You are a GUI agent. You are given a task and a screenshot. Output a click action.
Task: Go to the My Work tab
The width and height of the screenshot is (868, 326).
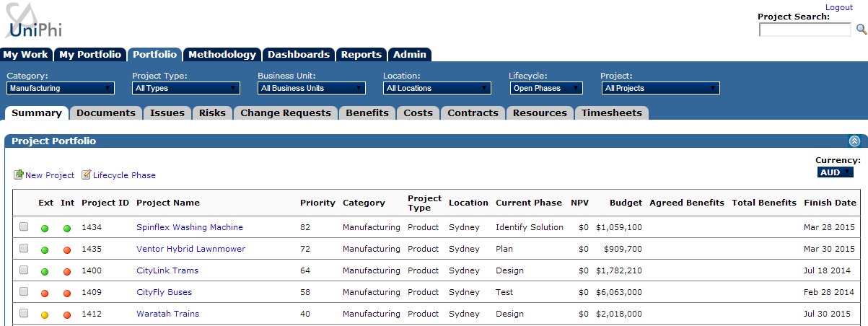pyautogui.click(x=26, y=55)
